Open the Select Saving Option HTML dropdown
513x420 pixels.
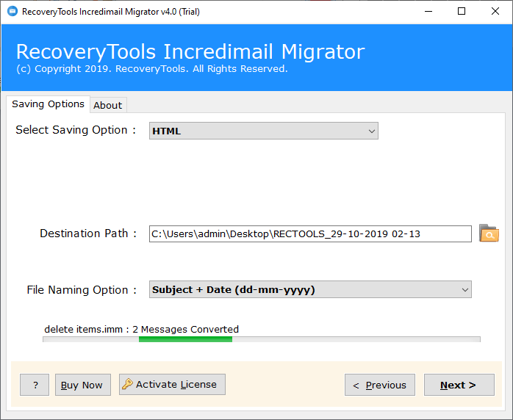[264, 131]
